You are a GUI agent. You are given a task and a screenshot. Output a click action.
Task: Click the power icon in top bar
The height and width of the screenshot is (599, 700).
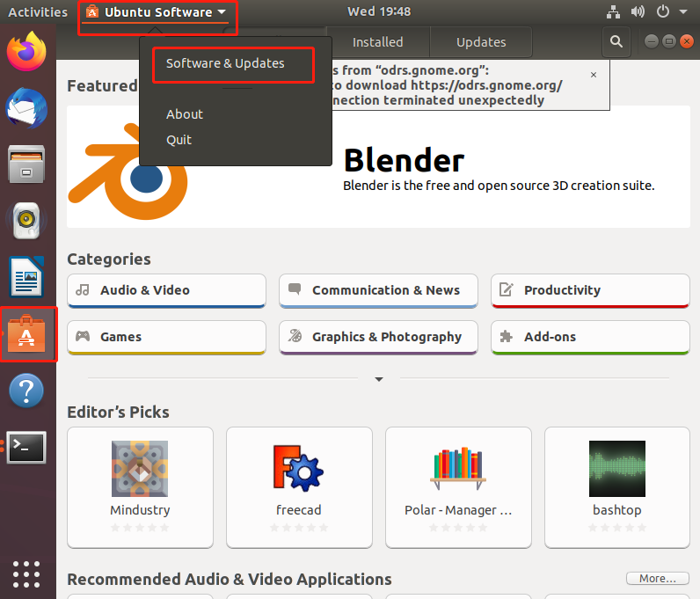coord(663,11)
